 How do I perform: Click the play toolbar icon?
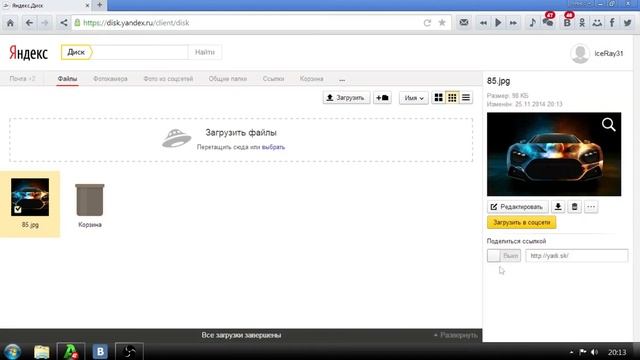tap(498, 23)
